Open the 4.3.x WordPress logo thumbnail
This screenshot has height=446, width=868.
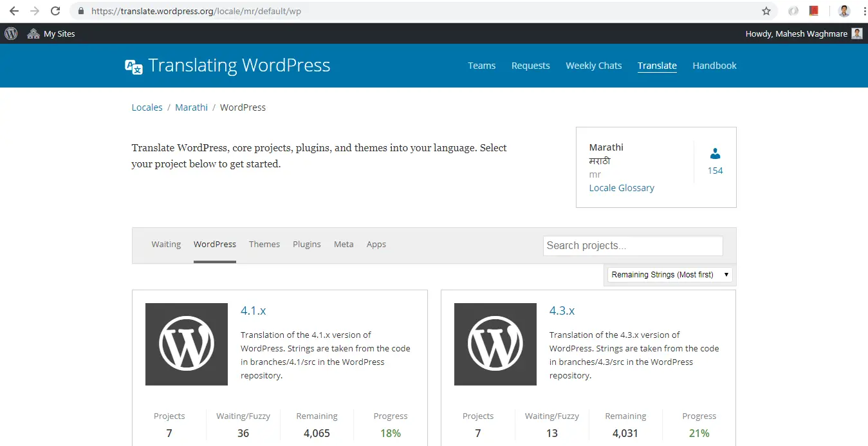coord(495,344)
